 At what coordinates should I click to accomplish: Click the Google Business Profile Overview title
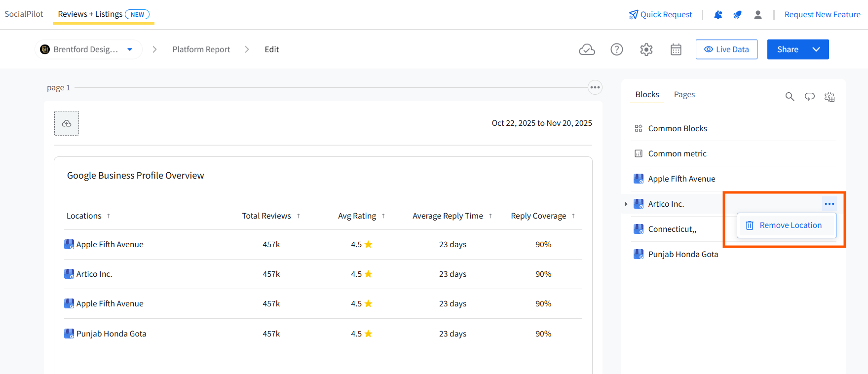136,176
